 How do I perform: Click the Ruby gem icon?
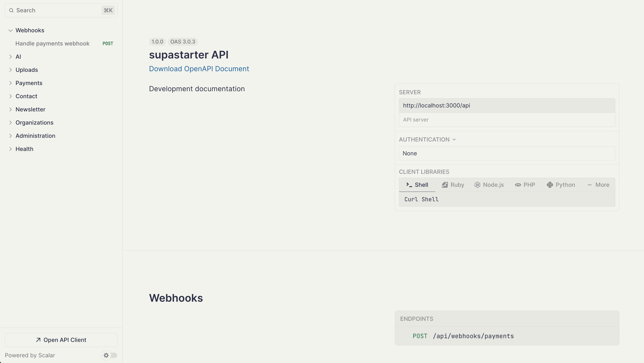pyautogui.click(x=445, y=185)
